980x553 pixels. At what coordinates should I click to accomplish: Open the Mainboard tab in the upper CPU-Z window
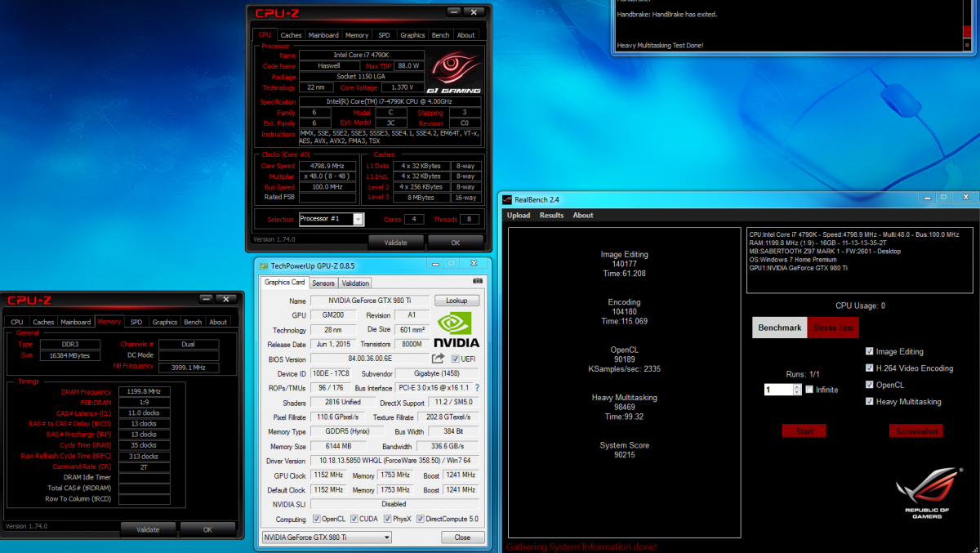click(323, 35)
